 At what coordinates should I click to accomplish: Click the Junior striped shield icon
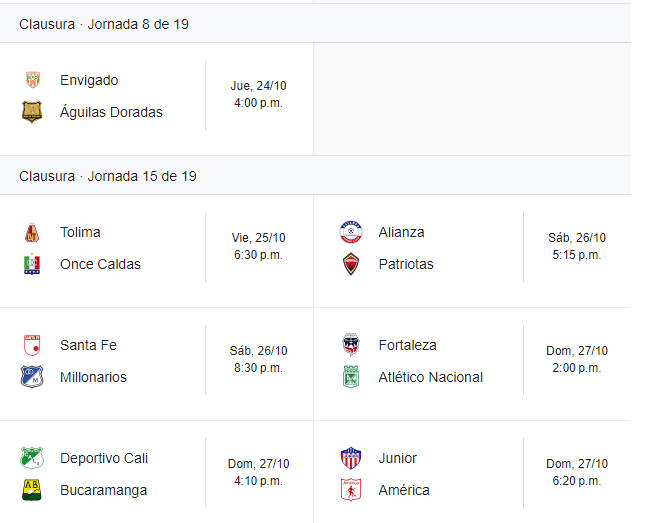coord(351,458)
